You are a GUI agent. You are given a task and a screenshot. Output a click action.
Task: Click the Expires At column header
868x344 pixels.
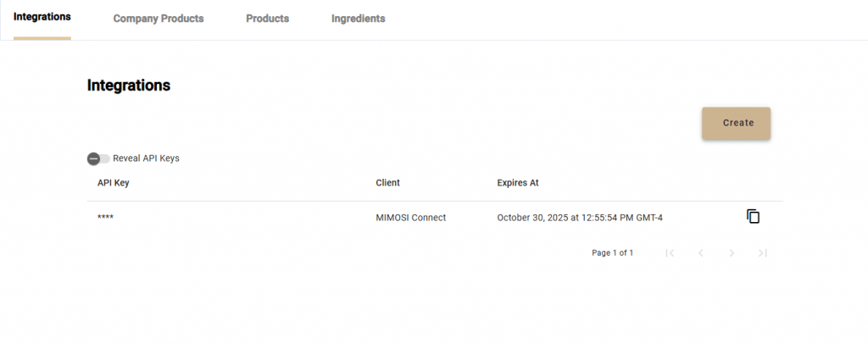point(517,182)
